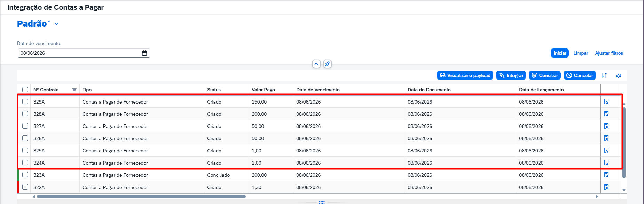Click the Conciliado status in row 323A

[x=218, y=175]
